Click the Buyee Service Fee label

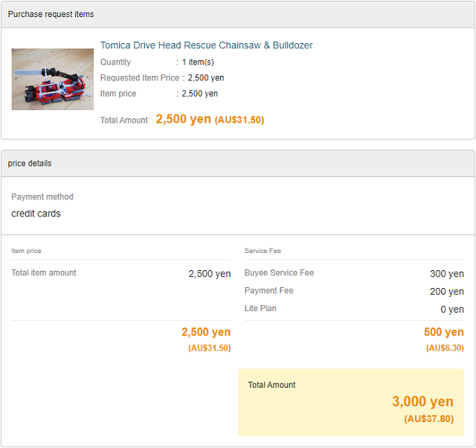[x=279, y=273]
